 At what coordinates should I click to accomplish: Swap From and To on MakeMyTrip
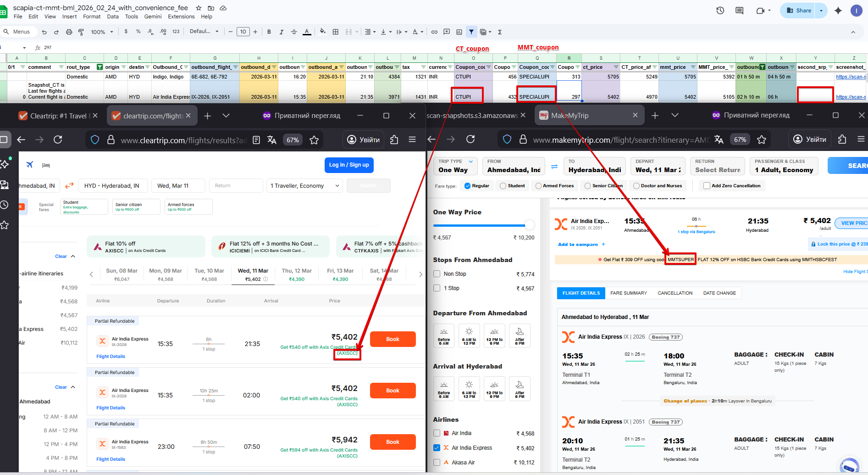tap(554, 167)
